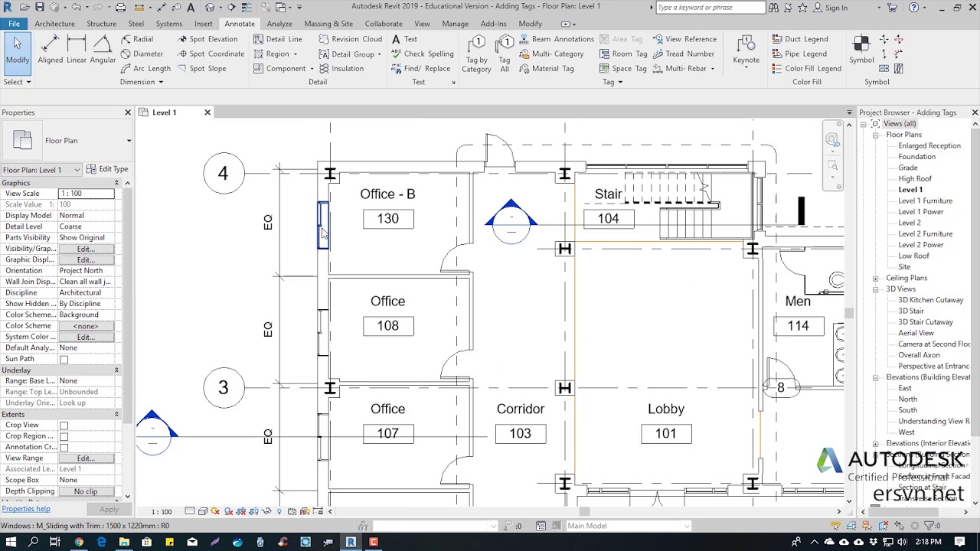Click Edit button for View Range

pyautogui.click(x=85, y=458)
